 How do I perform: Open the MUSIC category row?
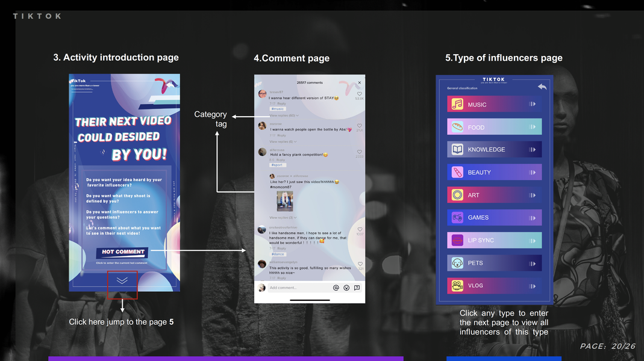pos(494,104)
